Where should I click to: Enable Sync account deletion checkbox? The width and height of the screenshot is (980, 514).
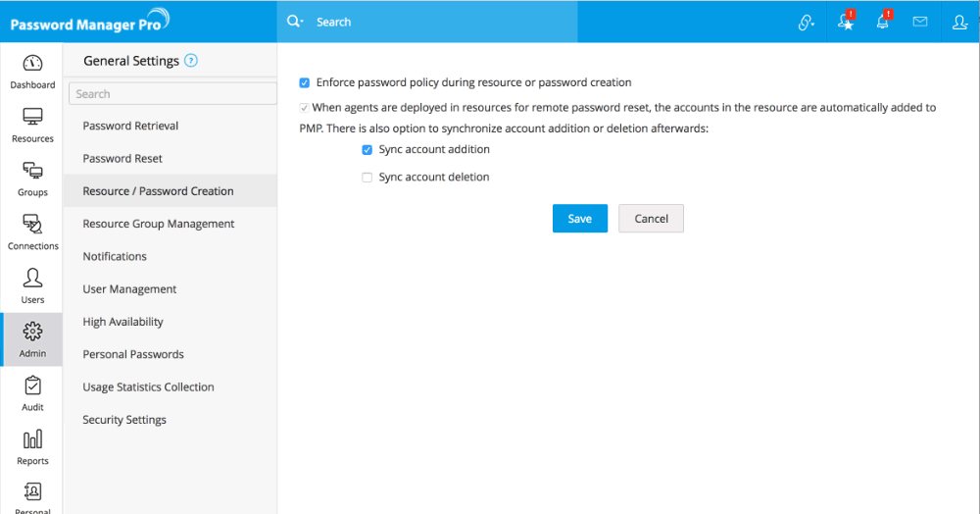point(367,178)
